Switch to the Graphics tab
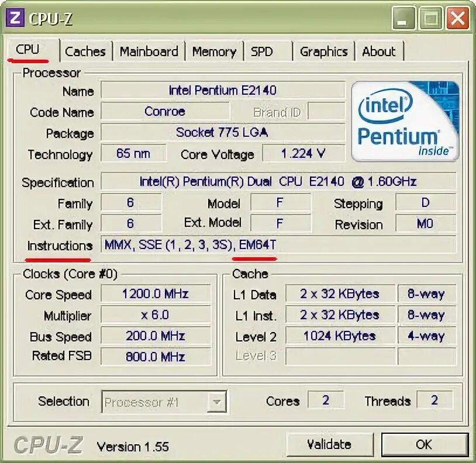The width and height of the screenshot is (476, 463). pyautogui.click(x=323, y=51)
